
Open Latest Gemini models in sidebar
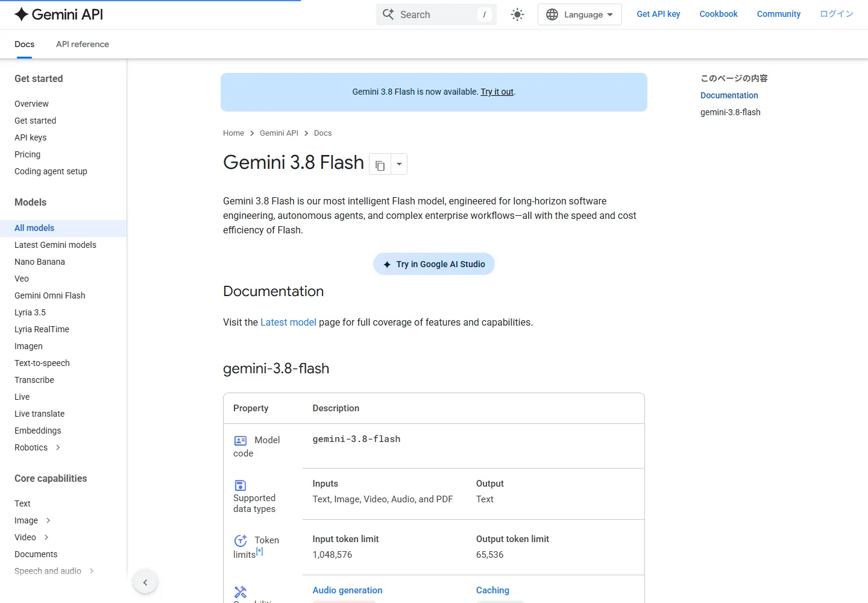(55, 245)
